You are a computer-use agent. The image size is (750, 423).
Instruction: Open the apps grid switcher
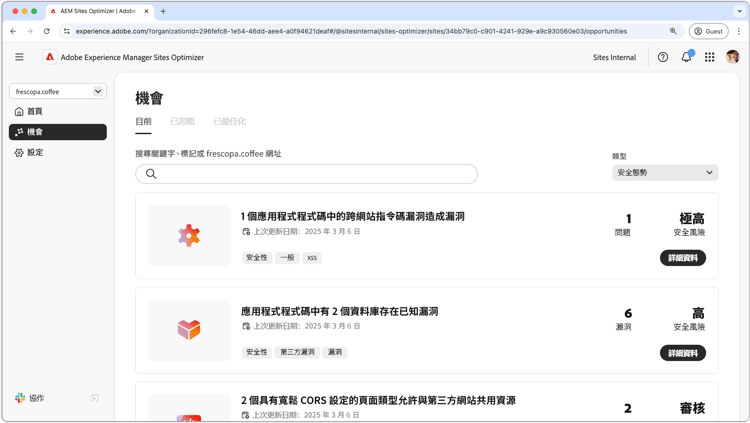tap(709, 57)
